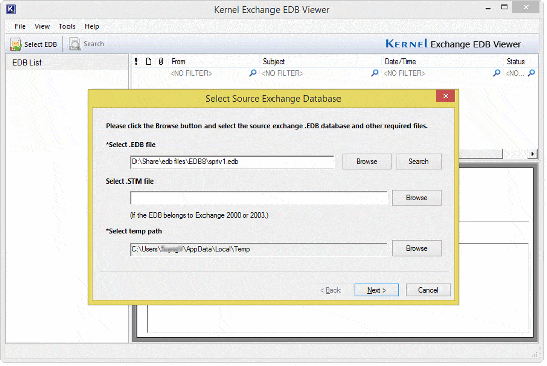The height and width of the screenshot is (366, 547).
Task: Click Search button next to EDB path
Action: point(419,162)
